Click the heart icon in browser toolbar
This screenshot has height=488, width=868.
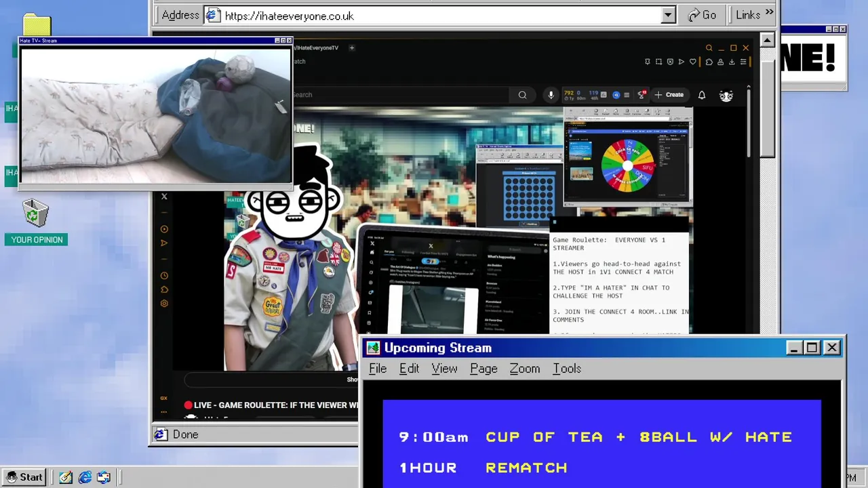692,62
